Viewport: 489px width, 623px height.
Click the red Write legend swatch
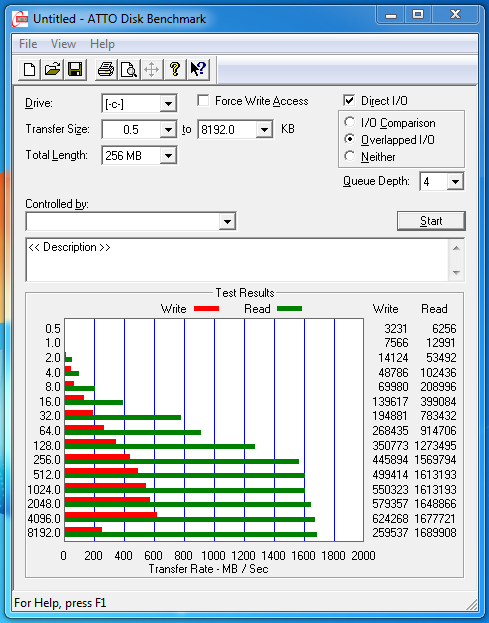tap(206, 309)
